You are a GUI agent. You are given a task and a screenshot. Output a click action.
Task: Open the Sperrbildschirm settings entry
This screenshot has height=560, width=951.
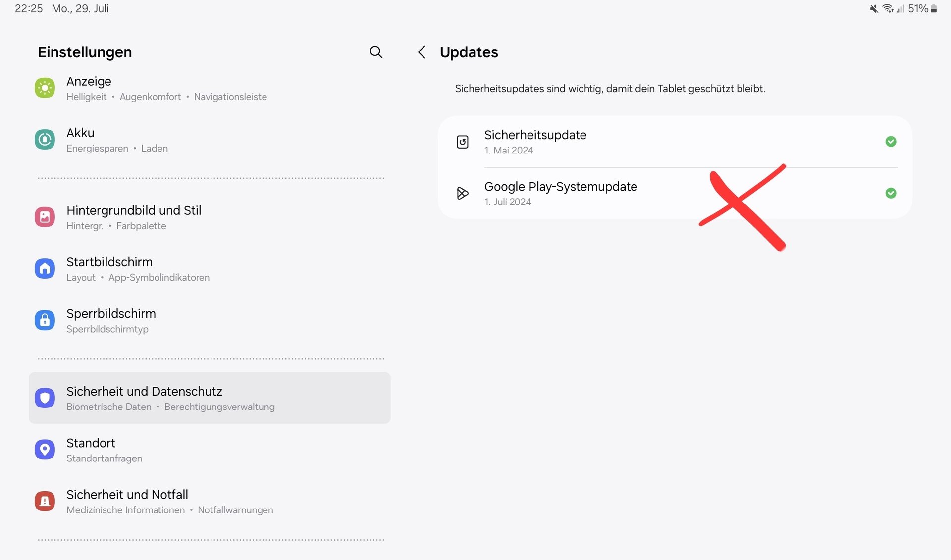(x=111, y=320)
